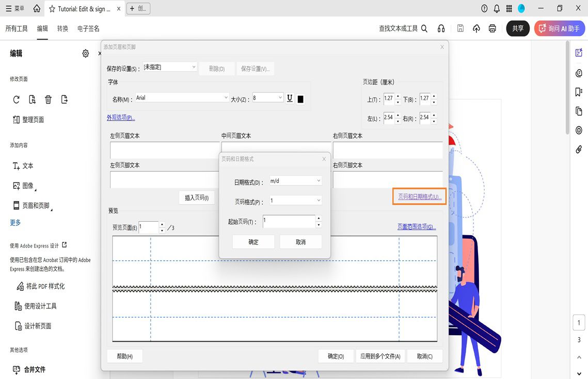Switch to the 转换 tab
The width and height of the screenshot is (588, 379).
(62, 28)
